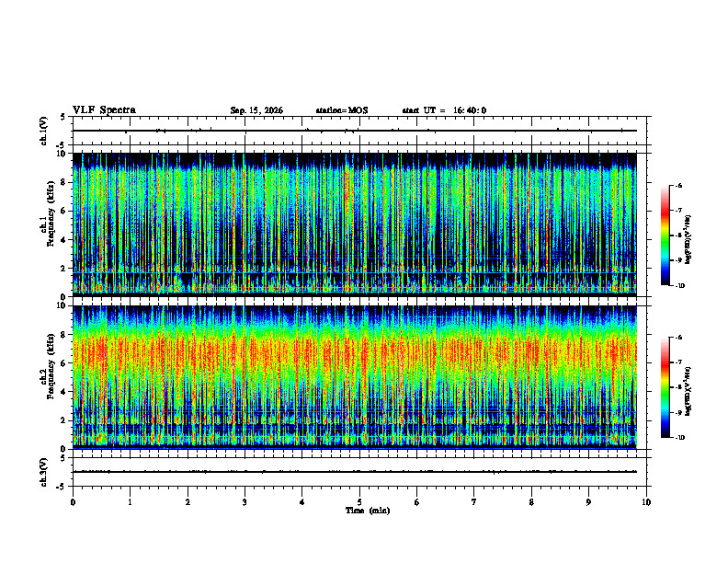Click the VLF Spectra title text
The height and width of the screenshot is (563, 728).
[104, 110]
